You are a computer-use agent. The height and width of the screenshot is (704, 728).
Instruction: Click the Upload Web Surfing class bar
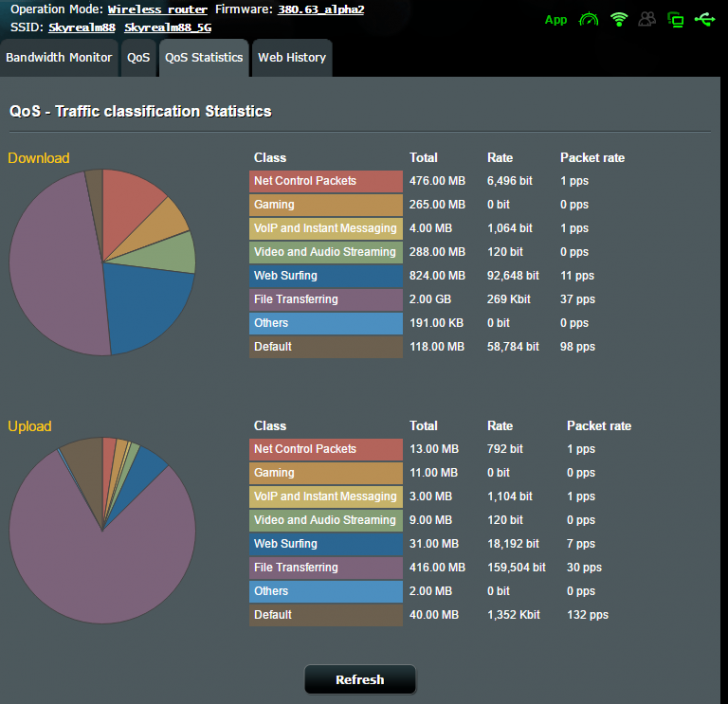[326, 544]
